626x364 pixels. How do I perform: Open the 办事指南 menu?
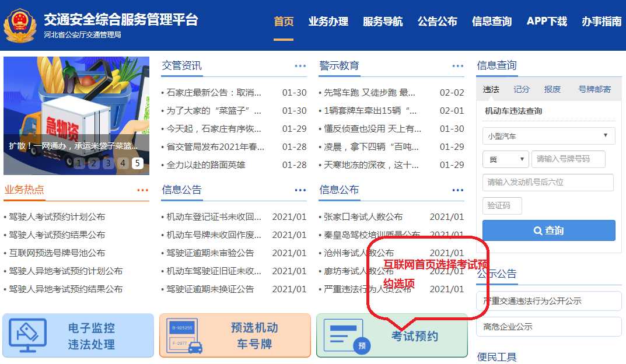pyautogui.click(x=601, y=21)
